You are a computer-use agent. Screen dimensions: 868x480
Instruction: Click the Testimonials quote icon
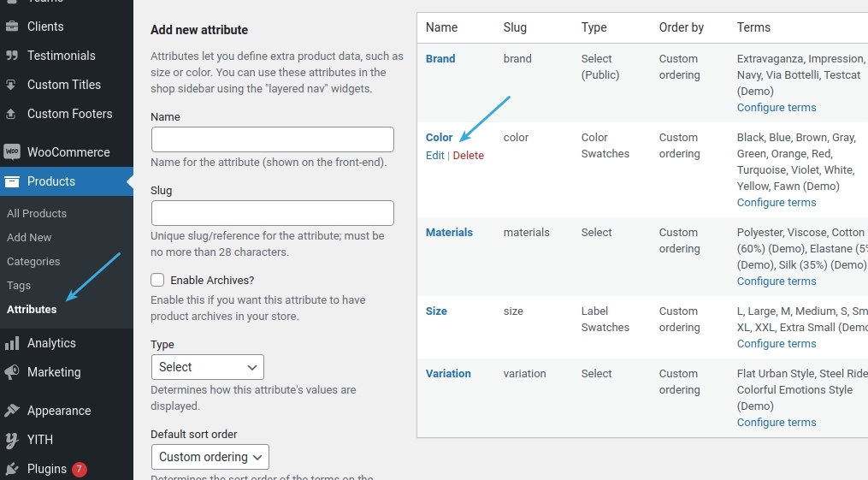coord(12,56)
